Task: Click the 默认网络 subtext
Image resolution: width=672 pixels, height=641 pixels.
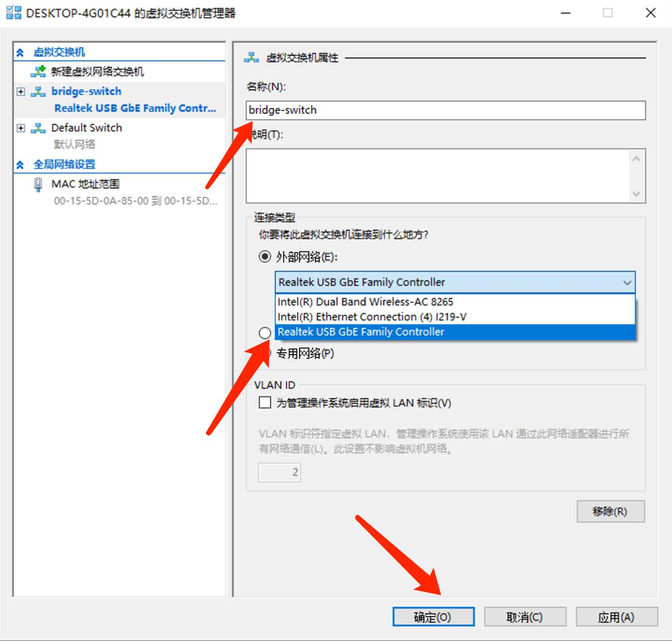Action: (x=74, y=144)
